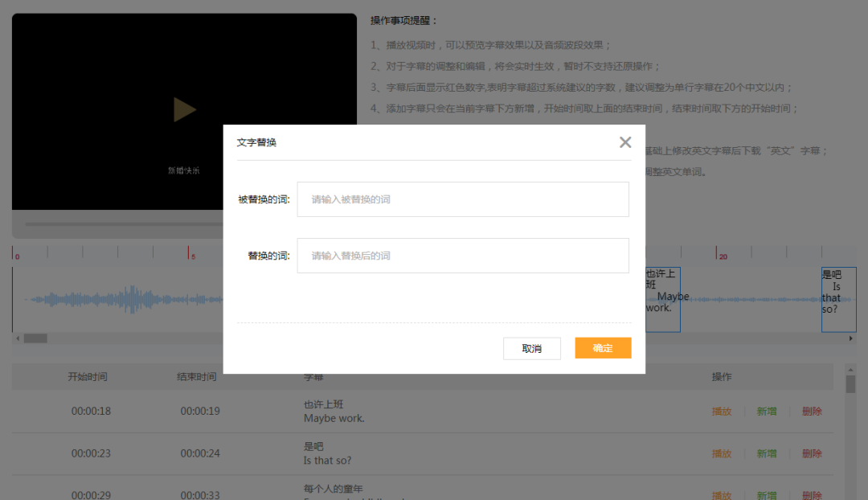Select the "Maybe work." subtitle block on waveform

click(x=663, y=300)
